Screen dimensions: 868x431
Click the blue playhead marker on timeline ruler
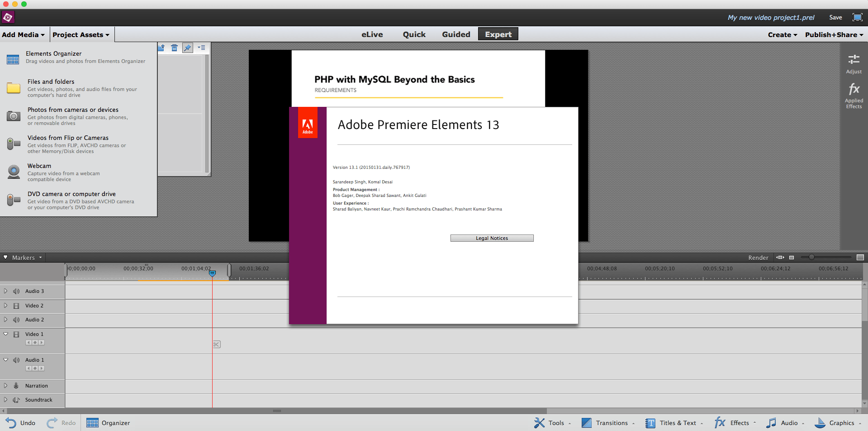point(212,273)
